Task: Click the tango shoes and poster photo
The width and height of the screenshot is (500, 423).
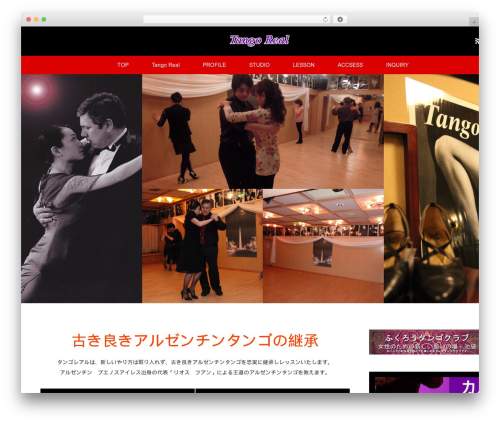Action: pyautogui.click(x=431, y=188)
